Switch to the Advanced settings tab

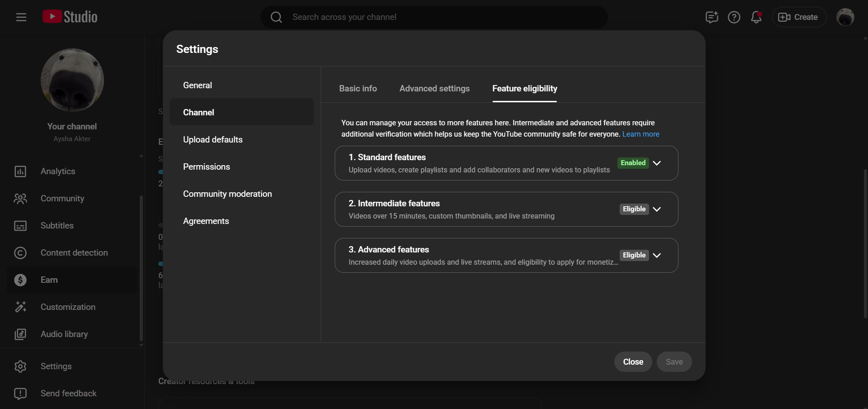(x=434, y=89)
